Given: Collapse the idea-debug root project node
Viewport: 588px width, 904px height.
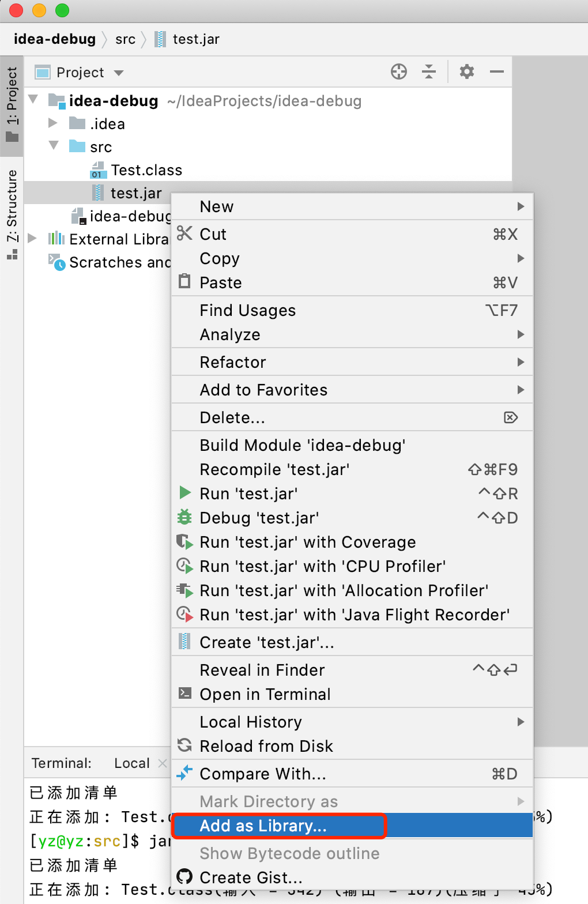Looking at the screenshot, I should (33, 100).
